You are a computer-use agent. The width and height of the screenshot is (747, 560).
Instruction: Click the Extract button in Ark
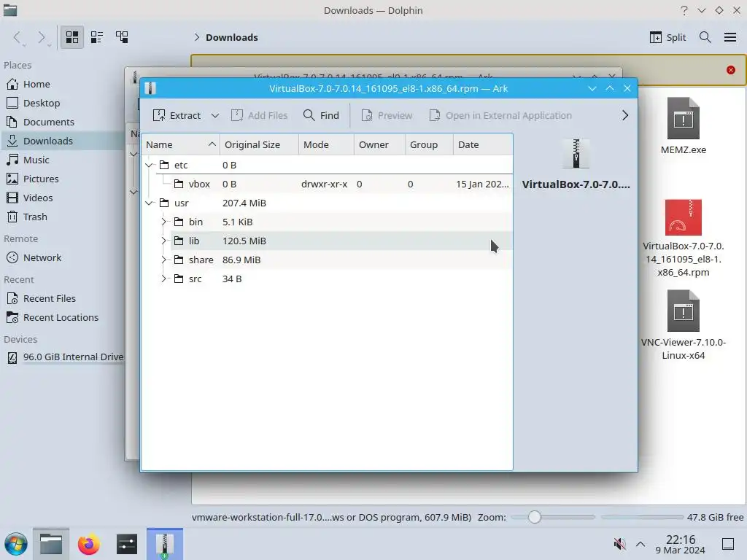click(x=177, y=115)
